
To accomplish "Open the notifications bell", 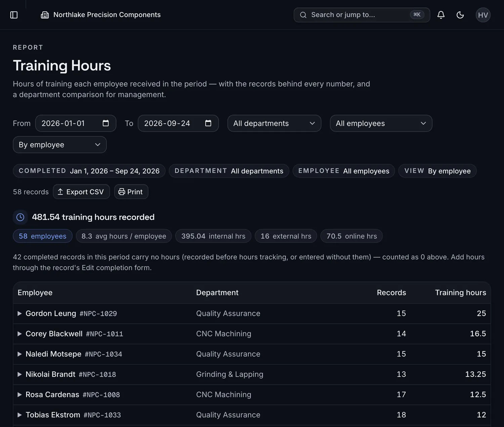I will [x=441, y=15].
